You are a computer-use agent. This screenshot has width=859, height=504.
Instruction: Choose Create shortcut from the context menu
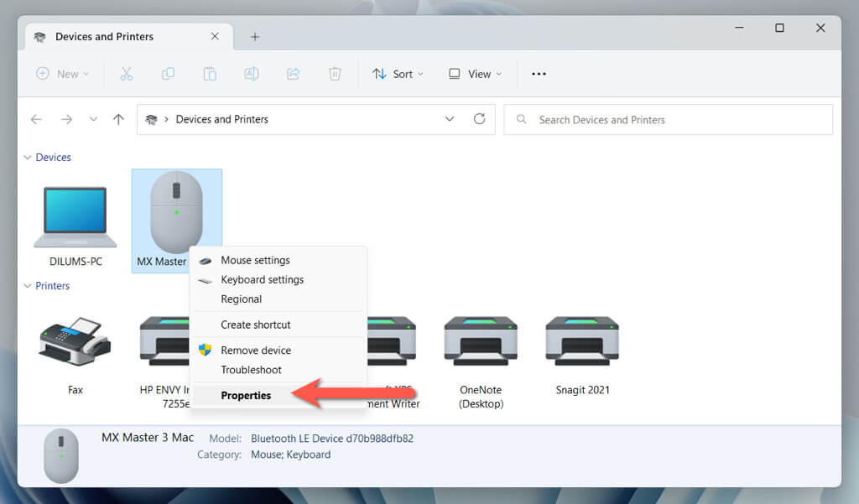[279, 325]
